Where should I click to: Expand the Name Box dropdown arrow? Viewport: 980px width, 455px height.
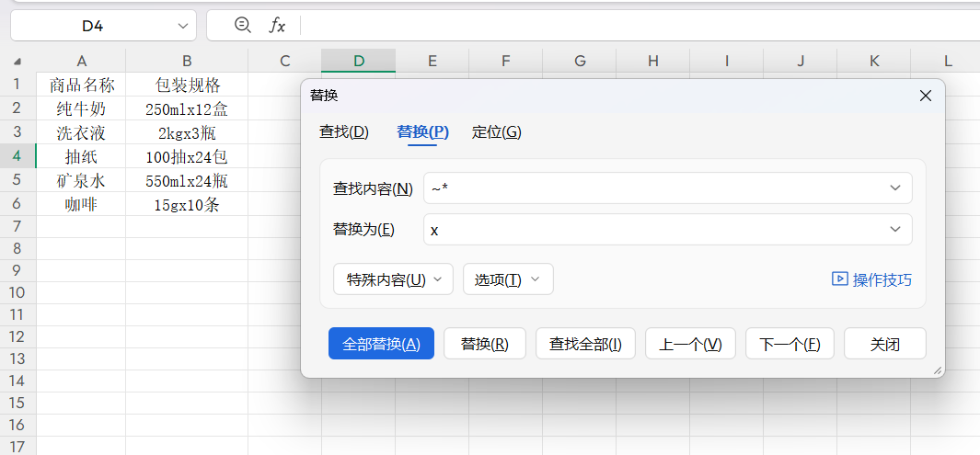click(x=182, y=26)
